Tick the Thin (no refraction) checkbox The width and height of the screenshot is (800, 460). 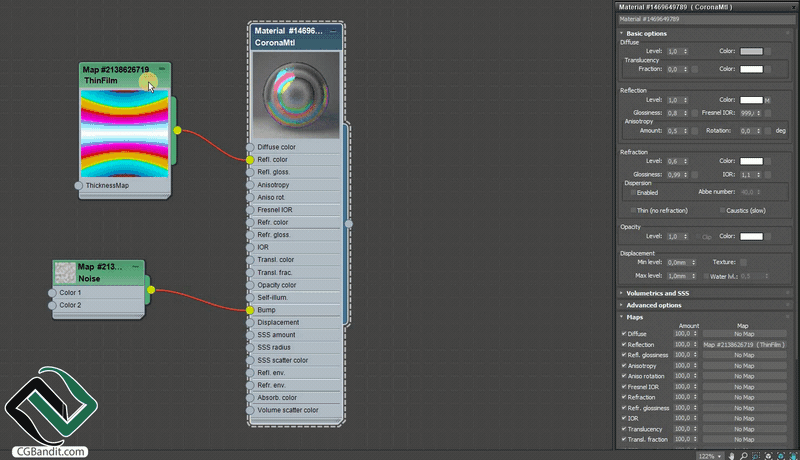(633, 210)
